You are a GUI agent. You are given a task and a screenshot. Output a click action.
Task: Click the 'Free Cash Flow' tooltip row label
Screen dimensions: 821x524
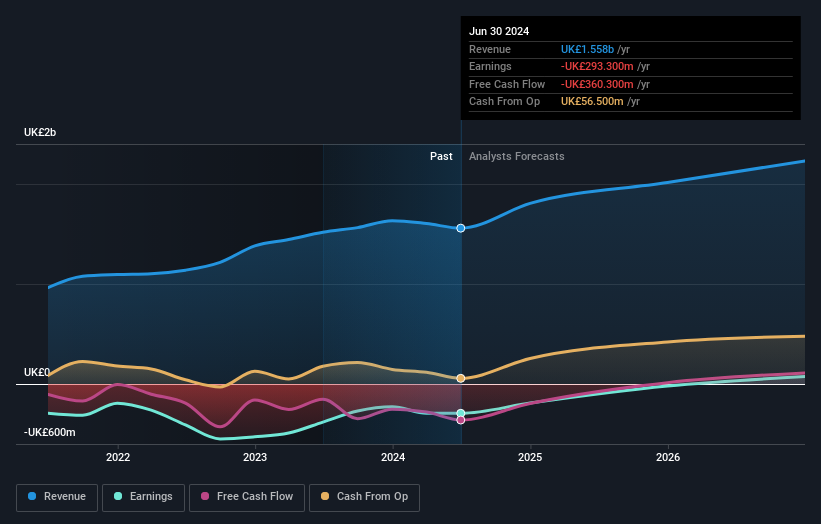pos(507,84)
